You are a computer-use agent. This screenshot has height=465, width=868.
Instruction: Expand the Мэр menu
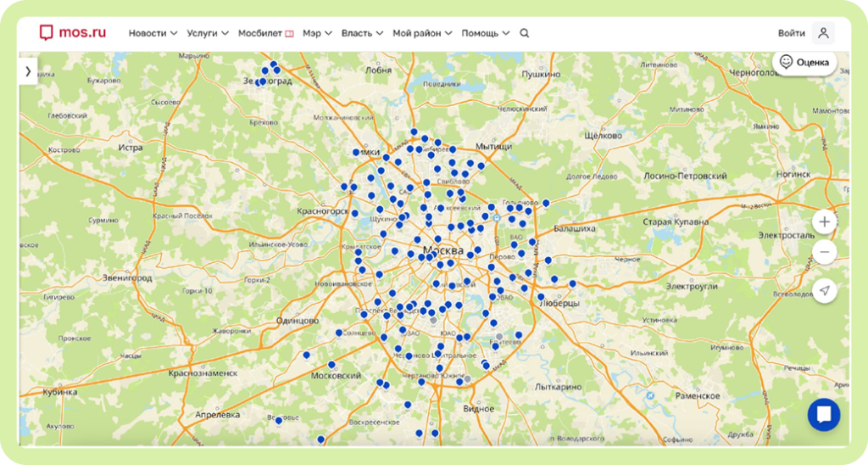317,33
